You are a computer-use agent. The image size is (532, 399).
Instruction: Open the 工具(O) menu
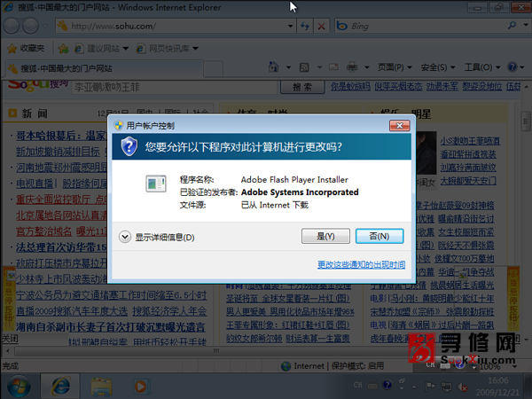482,67
